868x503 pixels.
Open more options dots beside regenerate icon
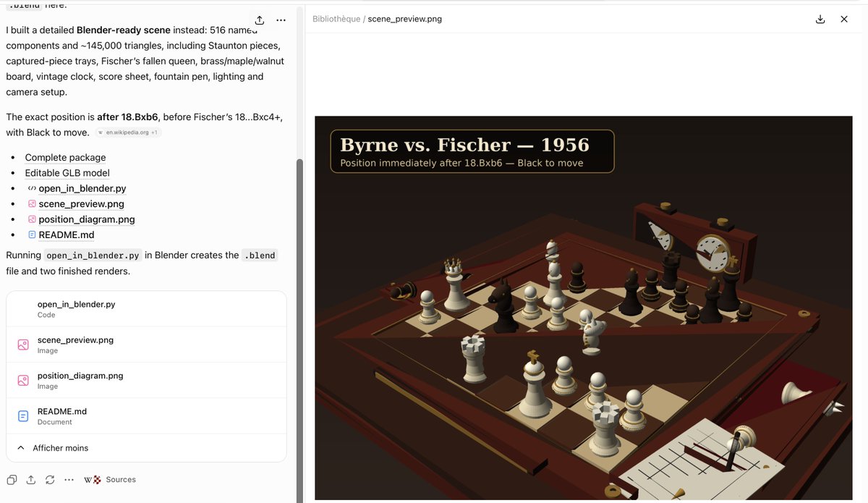(69, 480)
